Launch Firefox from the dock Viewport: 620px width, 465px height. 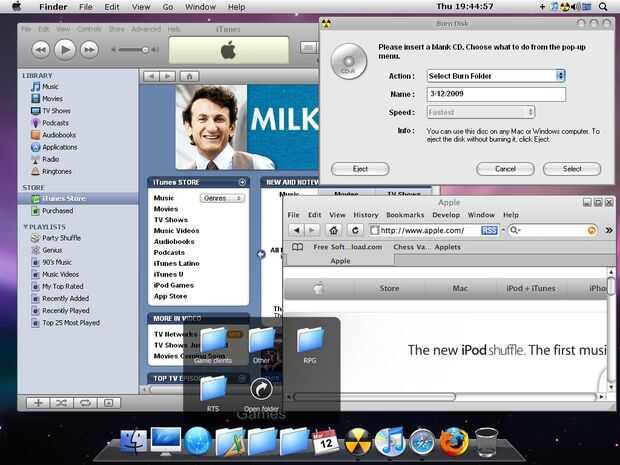click(x=454, y=441)
